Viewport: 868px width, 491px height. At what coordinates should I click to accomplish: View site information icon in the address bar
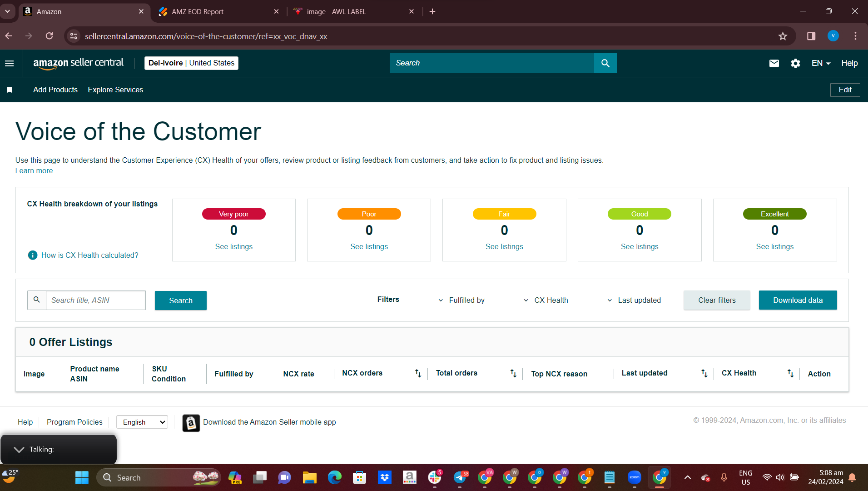(x=74, y=36)
